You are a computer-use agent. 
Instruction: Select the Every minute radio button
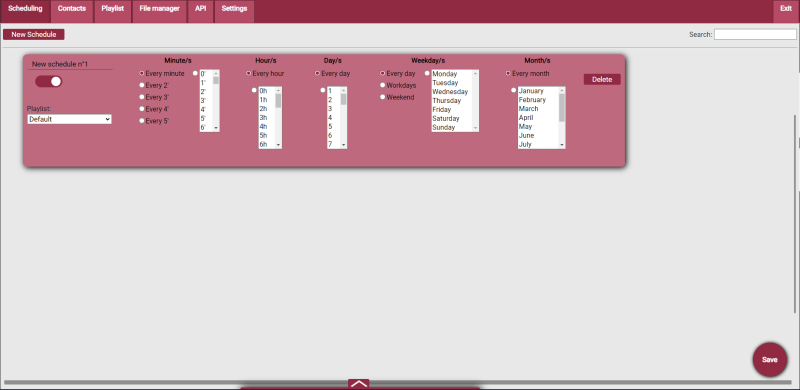pos(142,74)
